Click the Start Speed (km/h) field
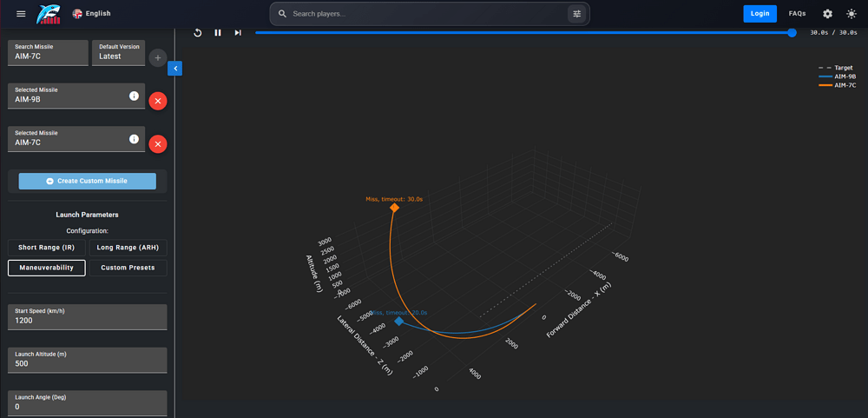Screen dimensions: 868x418 [x=88, y=317]
